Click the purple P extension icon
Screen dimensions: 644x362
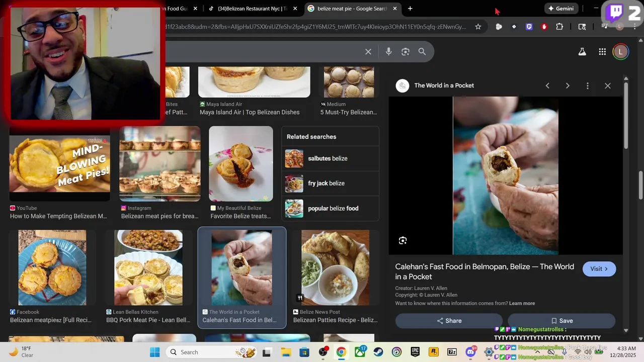(x=529, y=27)
